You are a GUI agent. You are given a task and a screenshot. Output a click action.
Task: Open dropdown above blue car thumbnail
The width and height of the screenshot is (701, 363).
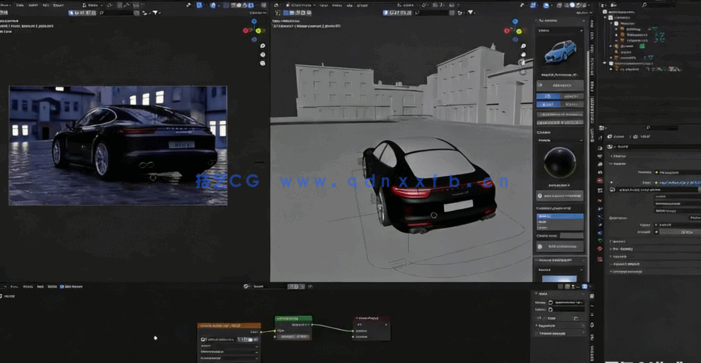coord(560,30)
